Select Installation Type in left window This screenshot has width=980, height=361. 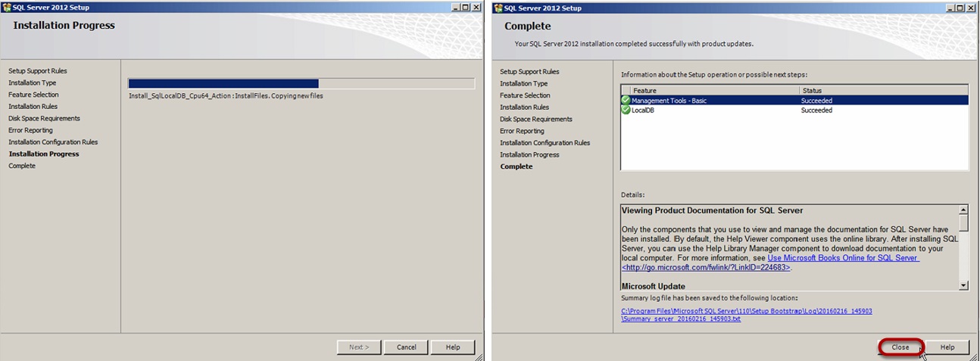33,82
